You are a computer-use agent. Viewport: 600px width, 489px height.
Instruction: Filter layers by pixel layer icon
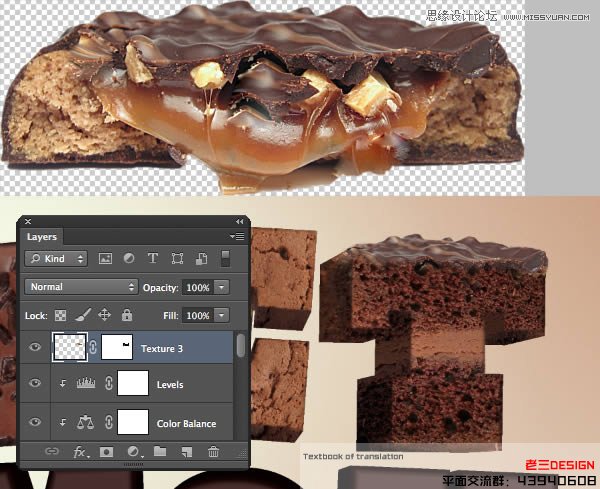[x=105, y=259]
